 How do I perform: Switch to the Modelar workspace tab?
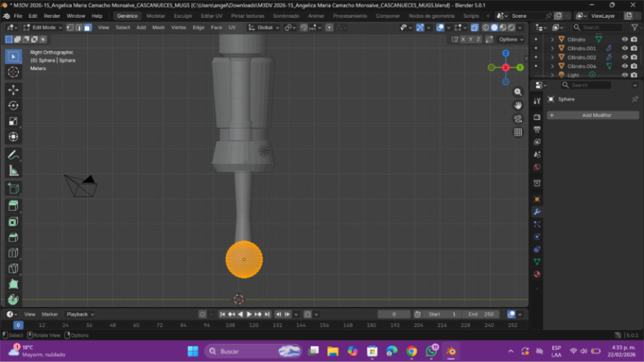pyautogui.click(x=156, y=16)
